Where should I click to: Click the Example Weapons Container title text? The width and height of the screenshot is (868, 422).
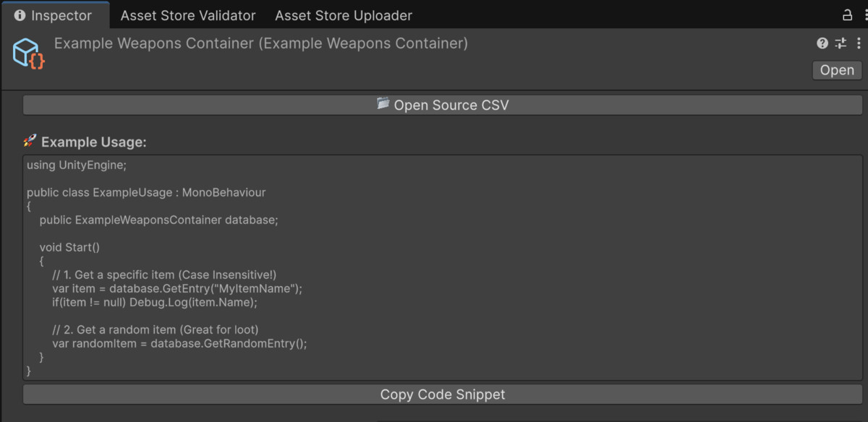[261, 43]
